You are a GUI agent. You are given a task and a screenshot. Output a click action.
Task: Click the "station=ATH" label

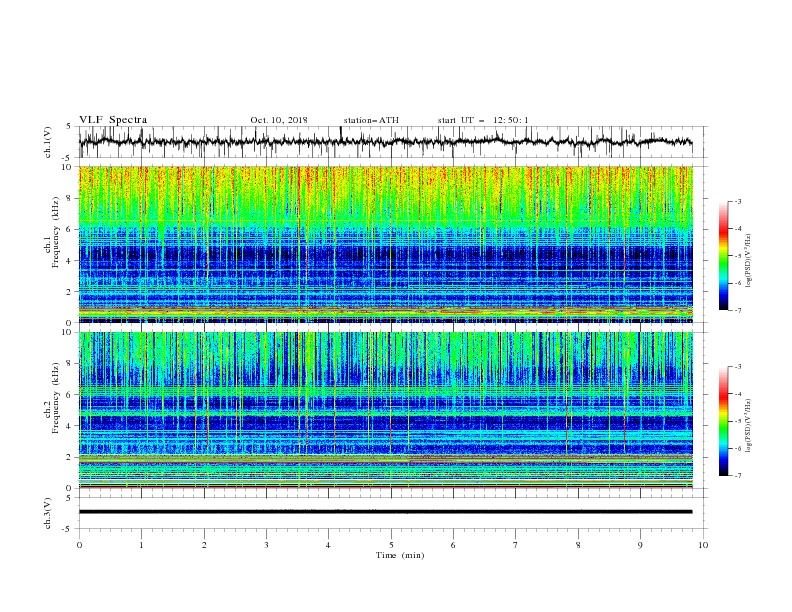click(x=371, y=120)
